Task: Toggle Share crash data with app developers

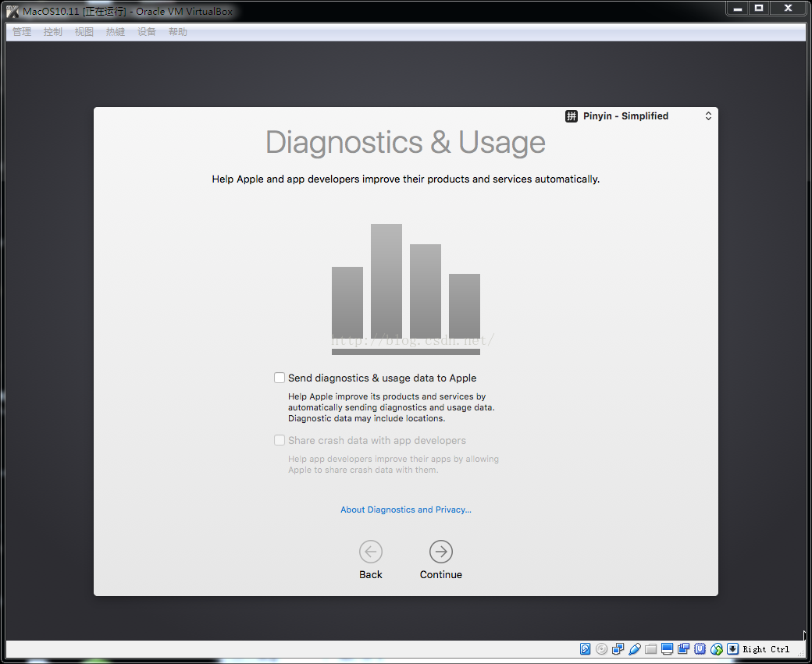Action: (x=280, y=440)
